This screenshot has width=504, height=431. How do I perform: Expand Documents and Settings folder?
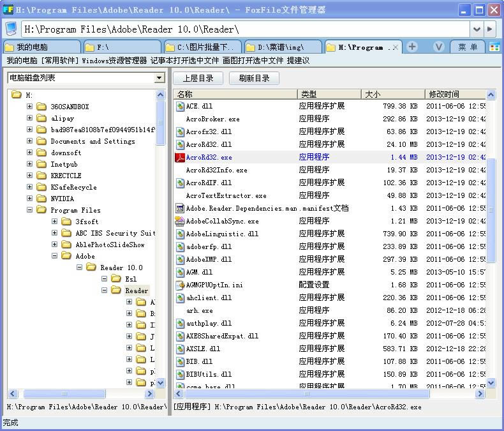tap(29, 141)
